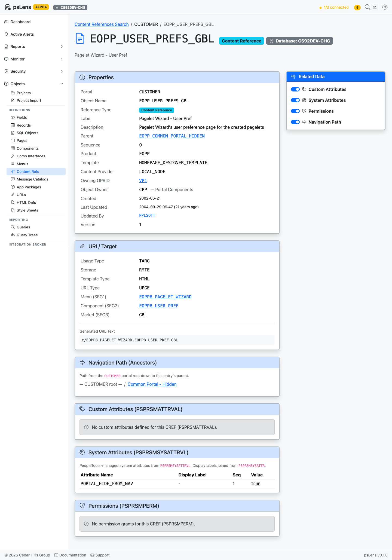Click the Related Data panel header
The image size is (392, 560).
(336, 77)
